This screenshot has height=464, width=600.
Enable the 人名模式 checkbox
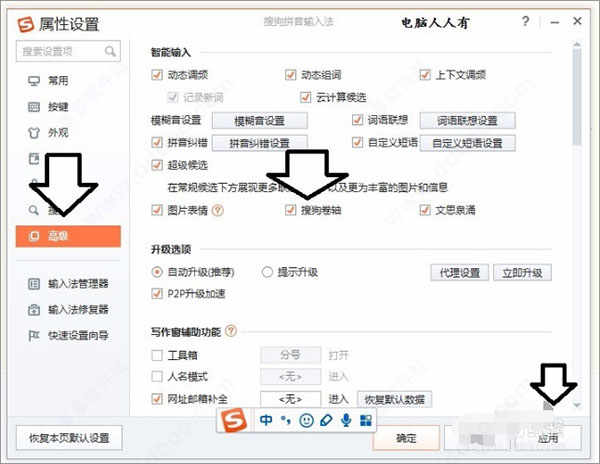157,377
